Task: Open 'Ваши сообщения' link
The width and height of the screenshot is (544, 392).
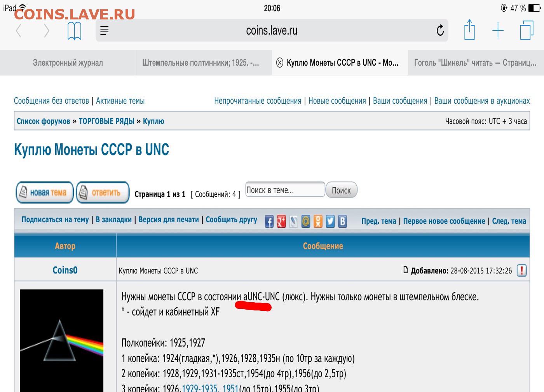Action: 400,101
